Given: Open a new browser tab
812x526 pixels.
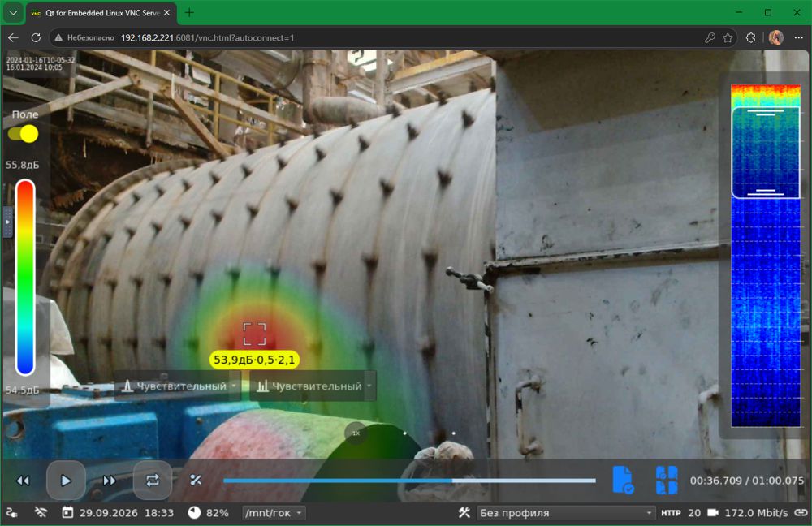Looking at the screenshot, I should [x=189, y=13].
